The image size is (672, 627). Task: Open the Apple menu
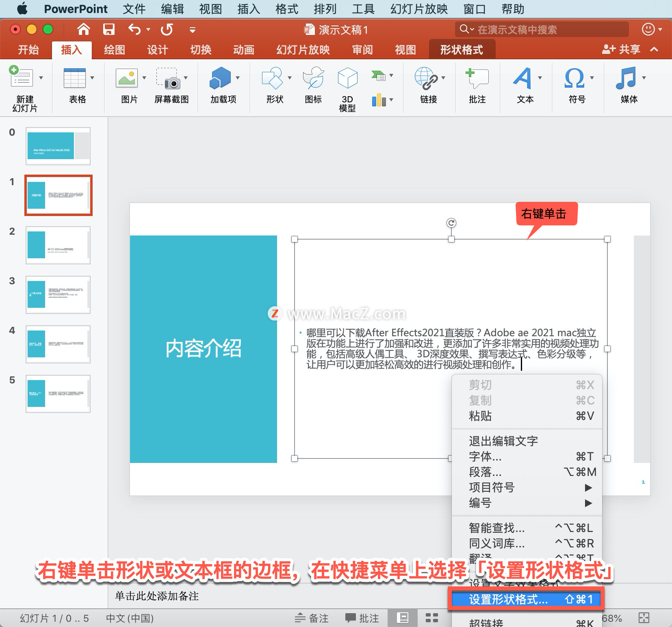click(23, 9)
